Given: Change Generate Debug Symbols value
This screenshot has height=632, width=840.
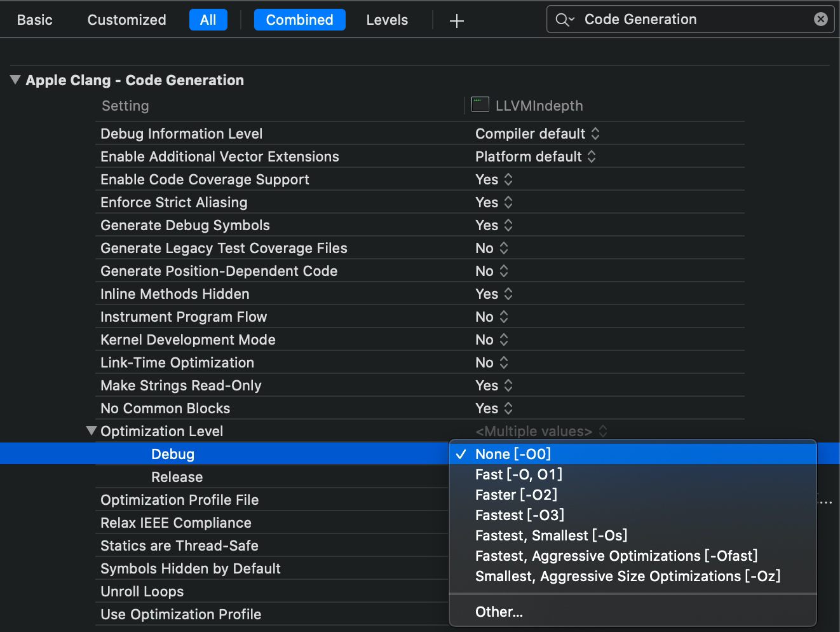Looking at the screenshot, I should [494, 225].
